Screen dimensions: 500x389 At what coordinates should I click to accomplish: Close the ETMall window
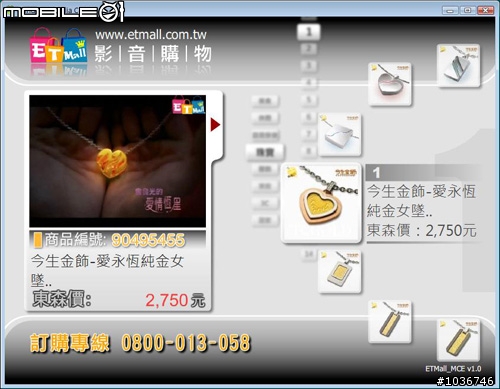pyautogui.click(x=485, y=10)
